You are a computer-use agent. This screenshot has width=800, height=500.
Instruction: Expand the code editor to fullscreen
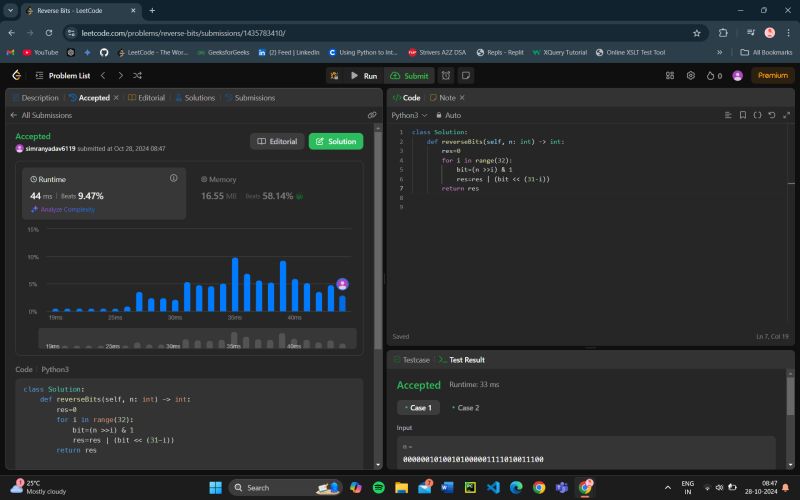click(x=785, y=115)
